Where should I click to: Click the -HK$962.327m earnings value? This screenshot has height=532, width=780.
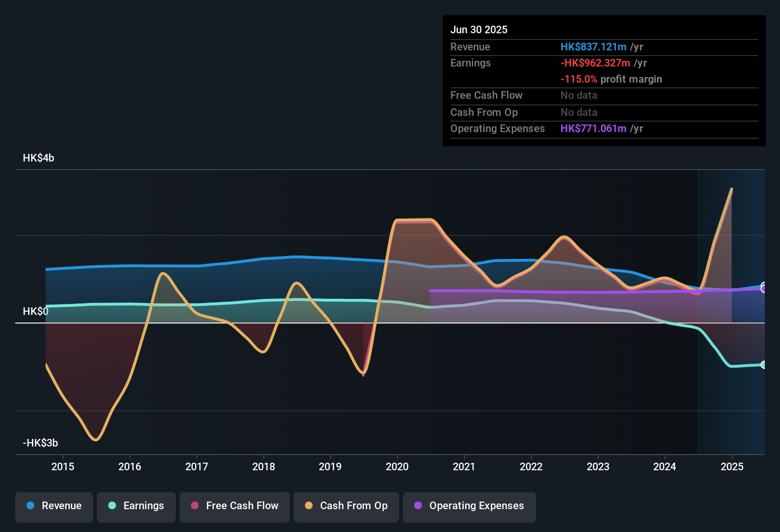click(595, 63)
